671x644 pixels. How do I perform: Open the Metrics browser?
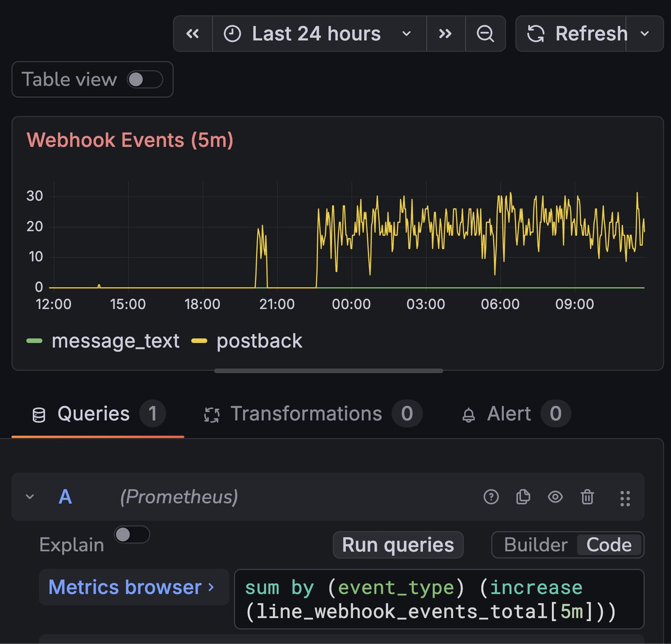click(134, 587)
